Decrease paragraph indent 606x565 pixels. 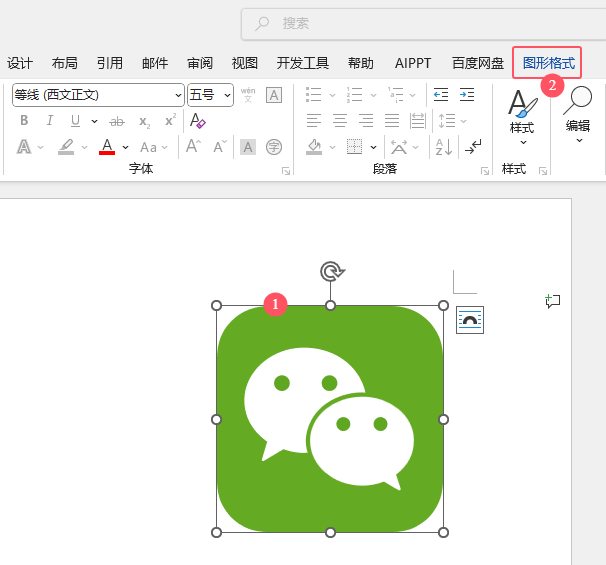441,95
